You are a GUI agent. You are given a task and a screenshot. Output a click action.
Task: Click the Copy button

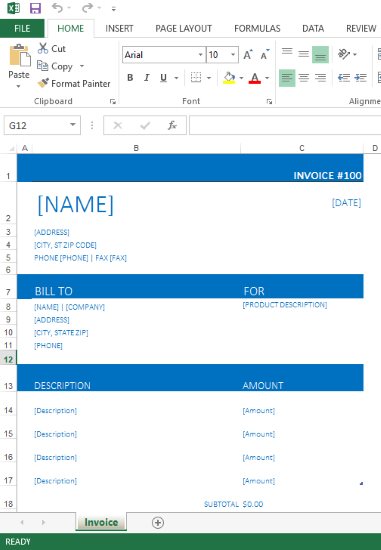point(55,66)
